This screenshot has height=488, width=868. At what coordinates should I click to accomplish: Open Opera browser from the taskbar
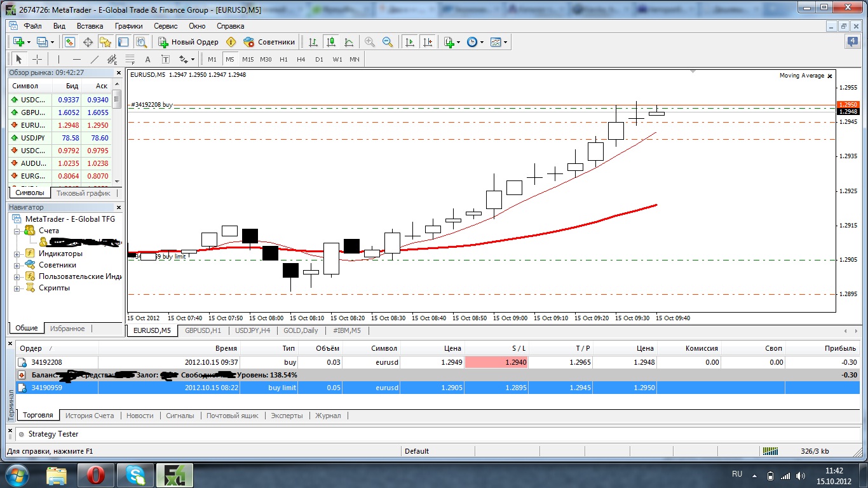96,475
